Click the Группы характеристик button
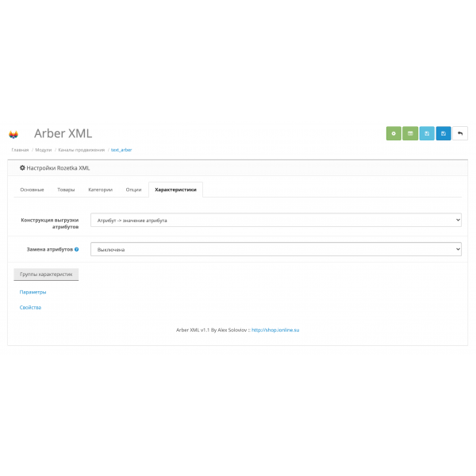 [x=46, y=274]
